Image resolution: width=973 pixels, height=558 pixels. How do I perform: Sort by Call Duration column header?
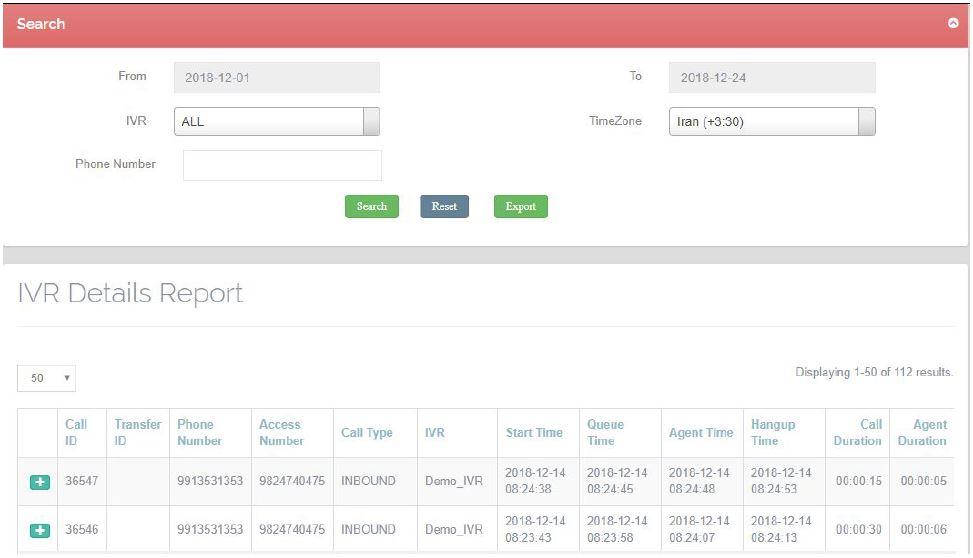[858, 432]
